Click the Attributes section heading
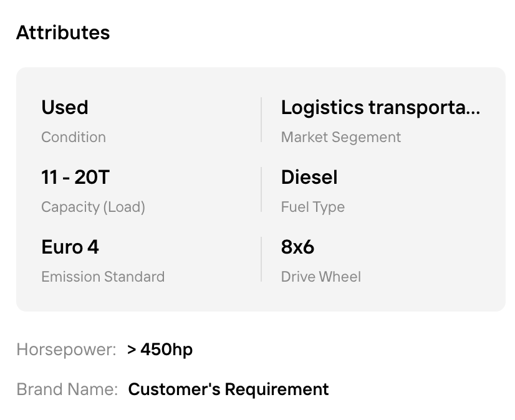 (63, 32)
